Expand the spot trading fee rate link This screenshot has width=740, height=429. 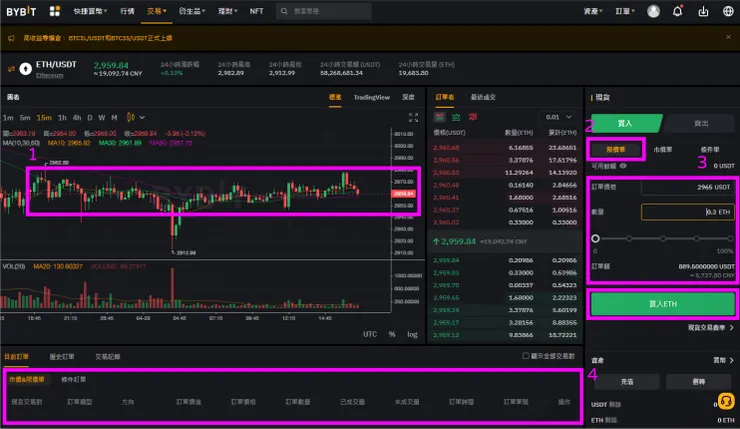tap(711, 328)
